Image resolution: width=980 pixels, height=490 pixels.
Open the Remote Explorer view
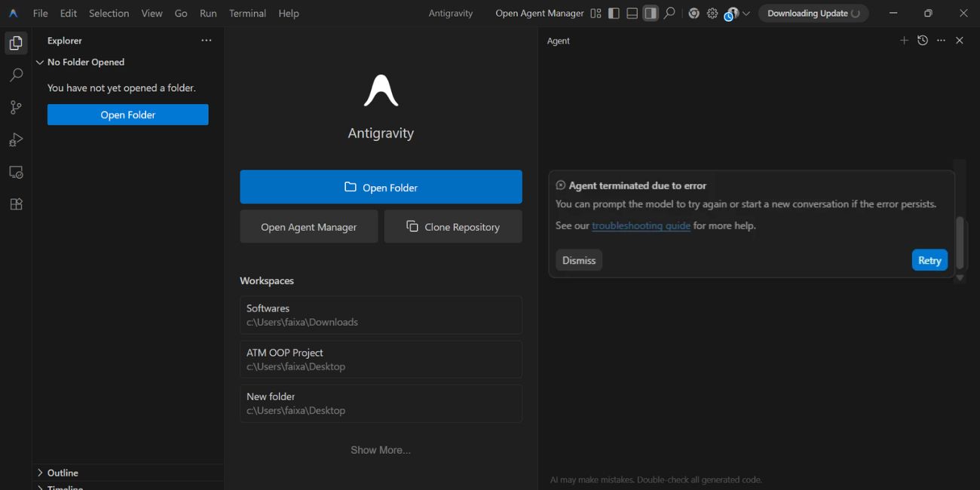coord(16,173)
